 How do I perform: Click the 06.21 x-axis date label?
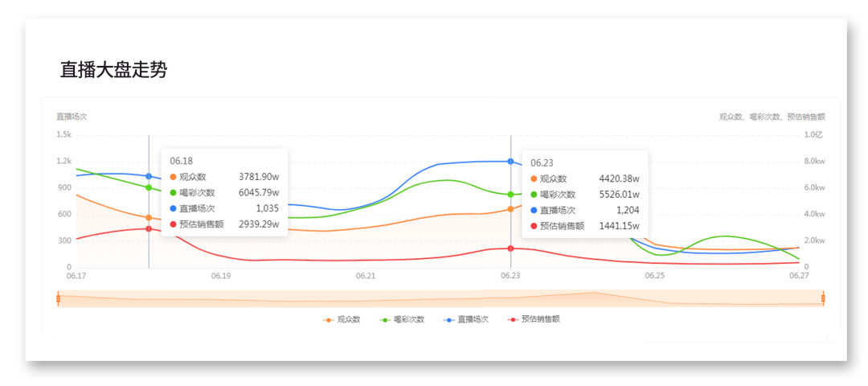[x=366, y=275]
